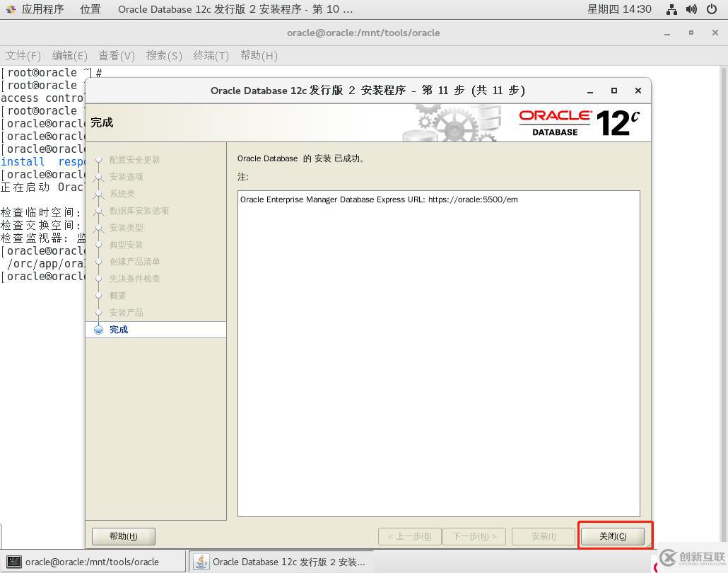This screenshot has width=728, height=573.
Task: Click the volume icon in the top-right panel
Action: 691,9
